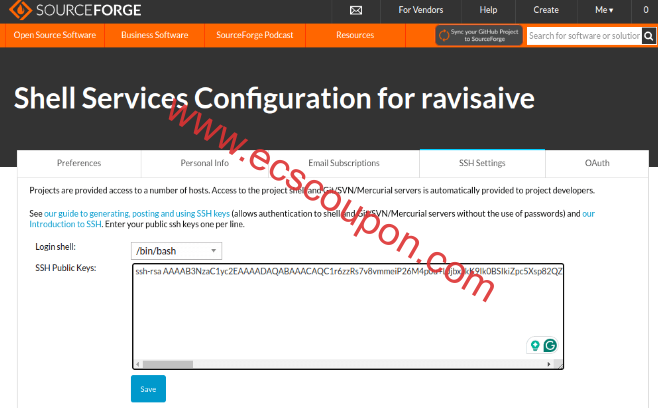Click the search magnifier icon

coord(649,36)
